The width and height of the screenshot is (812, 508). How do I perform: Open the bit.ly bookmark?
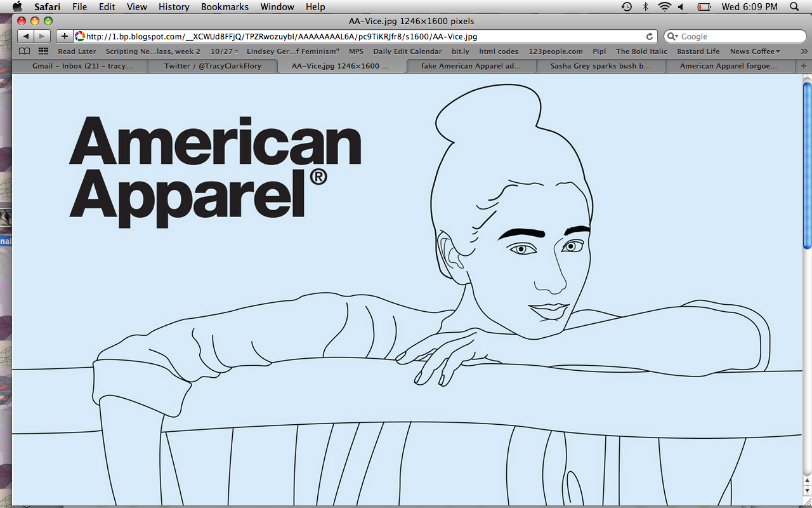[461, 51]
